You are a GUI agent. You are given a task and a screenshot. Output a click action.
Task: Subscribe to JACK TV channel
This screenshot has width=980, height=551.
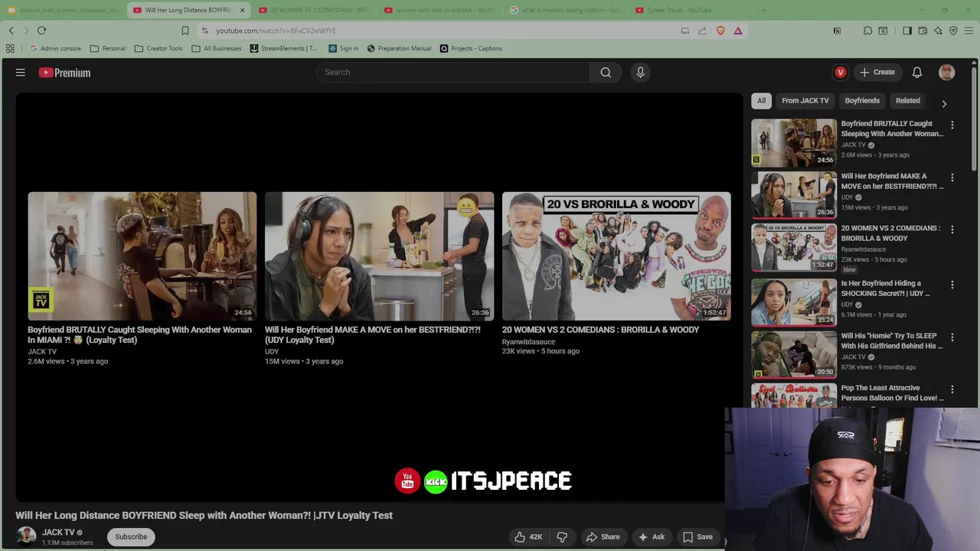point(131,536)
